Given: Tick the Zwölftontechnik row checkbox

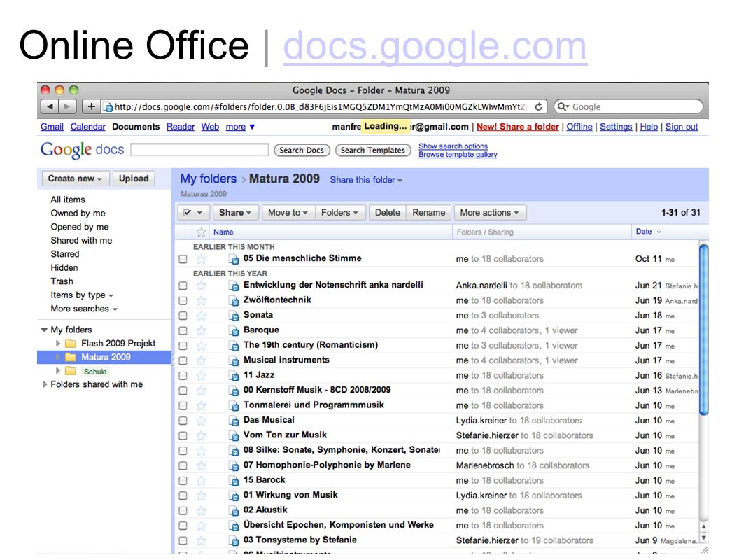Looking at the screenshot, I should point(183,301).
